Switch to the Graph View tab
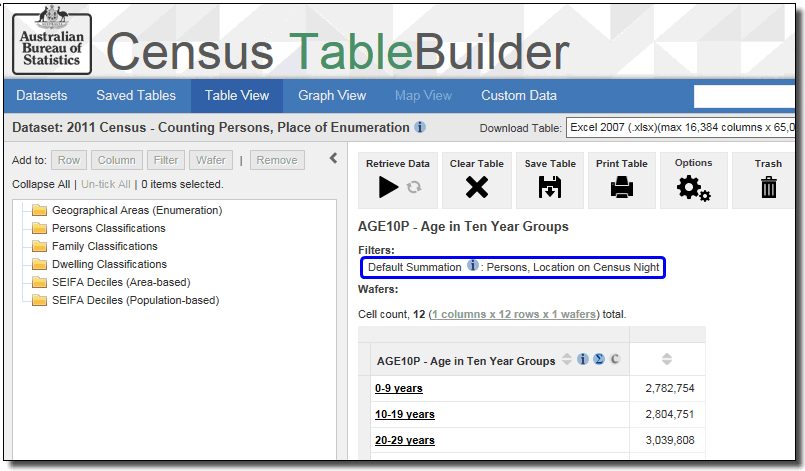Screen dimensions: 805x471 (332, 96)
